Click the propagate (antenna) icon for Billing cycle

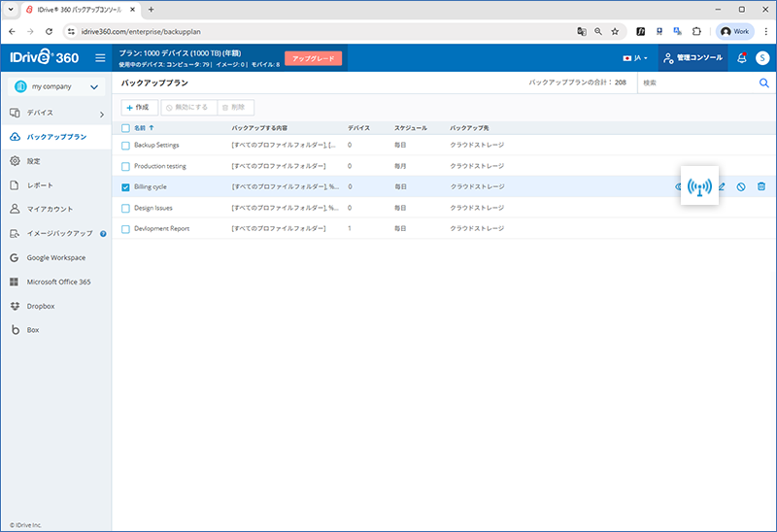(x=699, y=185)
